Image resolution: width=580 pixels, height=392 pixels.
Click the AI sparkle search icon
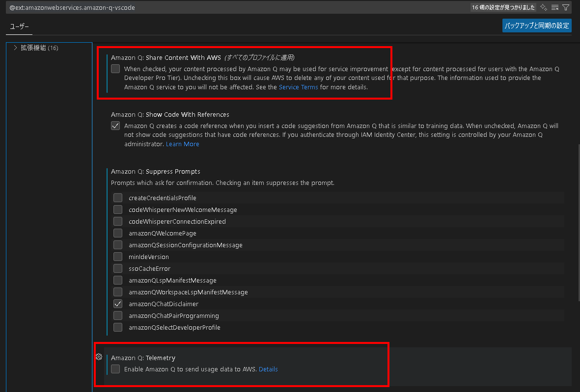tap(544, 7)
